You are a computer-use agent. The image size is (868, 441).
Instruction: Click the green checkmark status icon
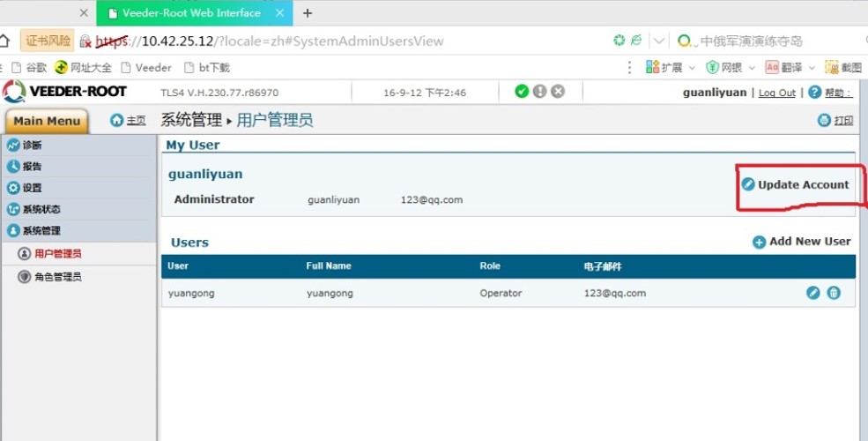tap(522, 92)
